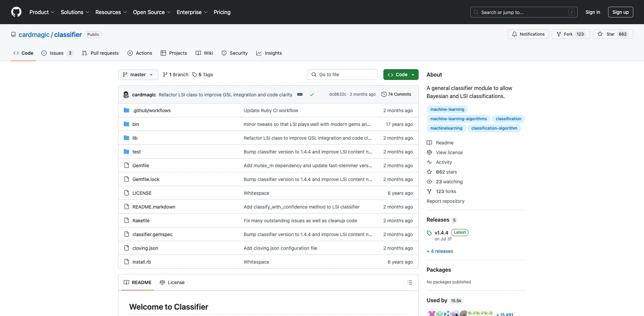
Task: Expand the commit message ellipsis icon
Action: pyautogui.click(x=300, y=95)
